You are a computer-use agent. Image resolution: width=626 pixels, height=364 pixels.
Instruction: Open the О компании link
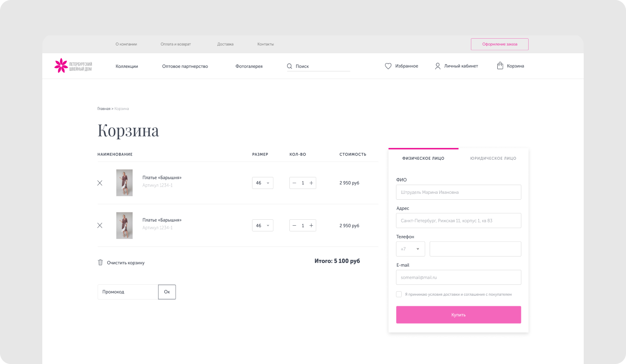tap(126, 44)
